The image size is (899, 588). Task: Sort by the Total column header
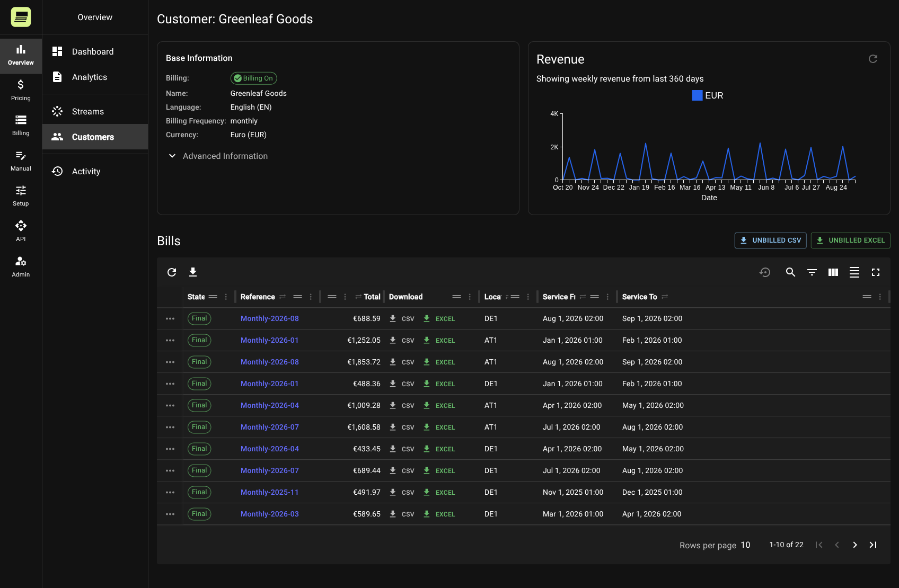tap(372, 297)
